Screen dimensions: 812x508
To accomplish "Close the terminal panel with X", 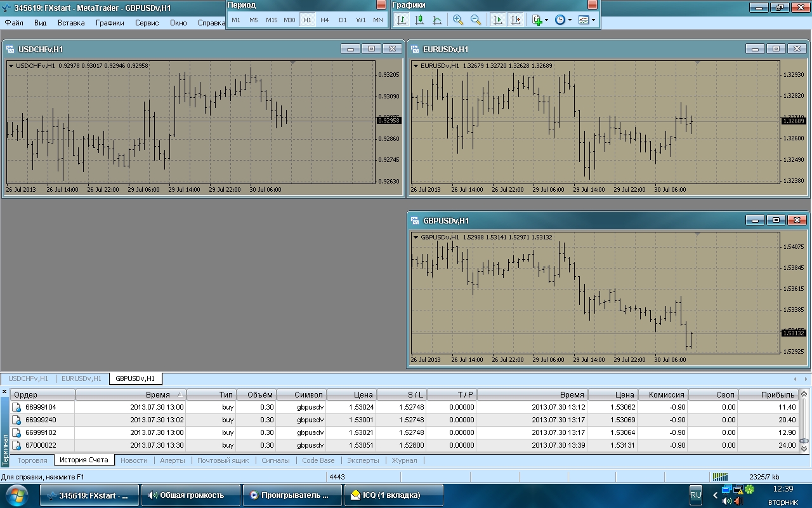I will click(4, 392).
